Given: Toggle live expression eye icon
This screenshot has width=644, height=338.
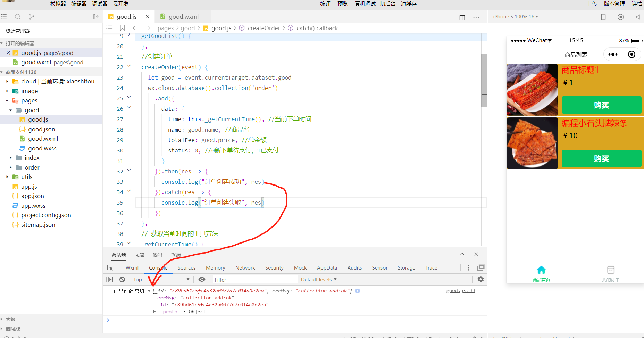Looking at the screenshot, I should tap(202, 279).
